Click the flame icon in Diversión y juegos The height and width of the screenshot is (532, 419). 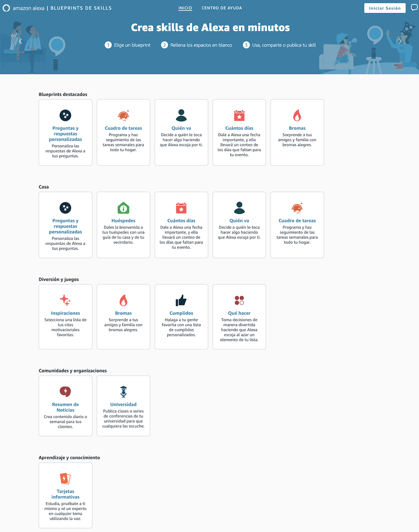pos(123,300)
